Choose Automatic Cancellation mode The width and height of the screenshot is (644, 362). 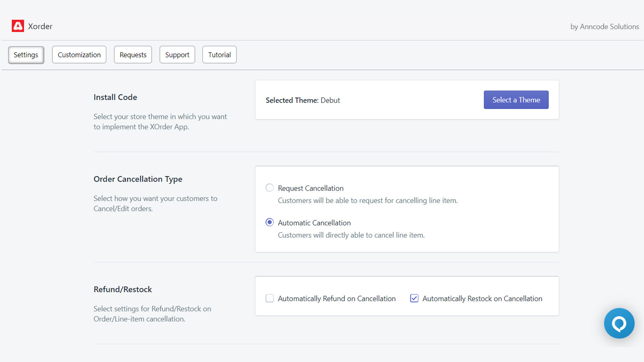(269, 222)
